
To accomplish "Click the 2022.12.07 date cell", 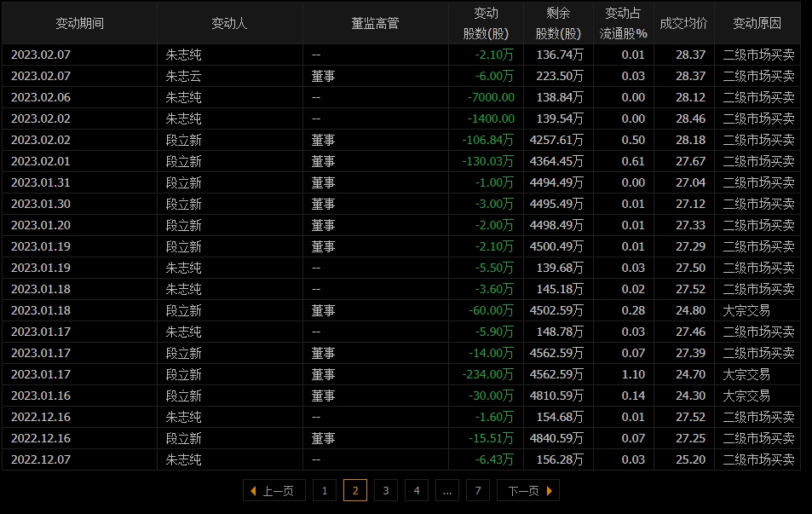I will (40, 459).
